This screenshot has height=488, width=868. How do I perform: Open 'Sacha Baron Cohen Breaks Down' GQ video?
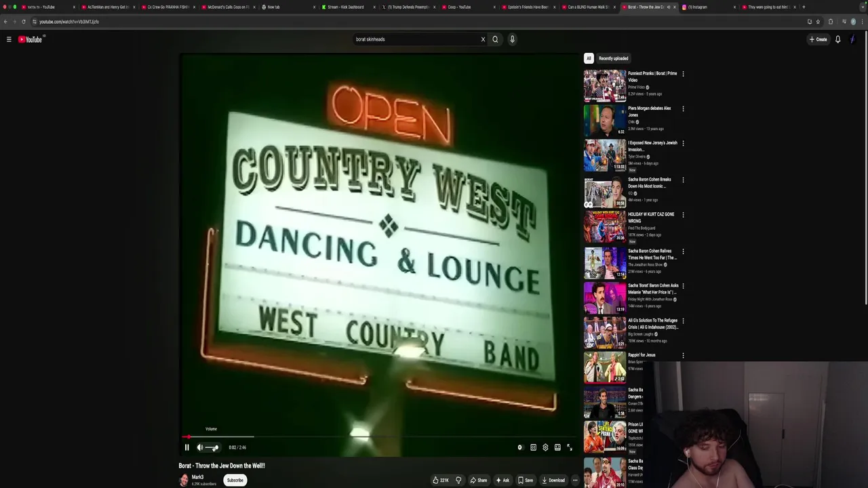[x=605, y=191]
